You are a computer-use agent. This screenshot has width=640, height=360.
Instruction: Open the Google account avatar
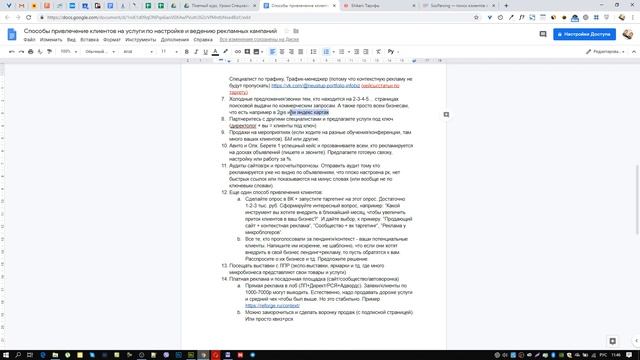pyautogui.click(x=627, y=34)
